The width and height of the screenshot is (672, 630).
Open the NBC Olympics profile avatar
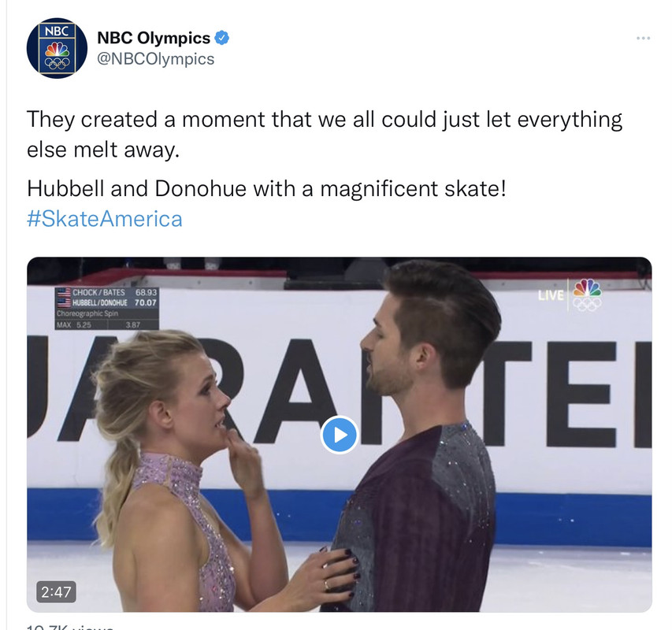pyautogui.click(x=57, y=48)
